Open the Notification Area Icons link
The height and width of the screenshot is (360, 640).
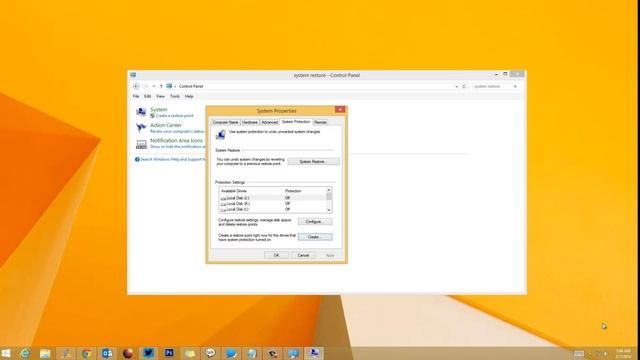176,140
